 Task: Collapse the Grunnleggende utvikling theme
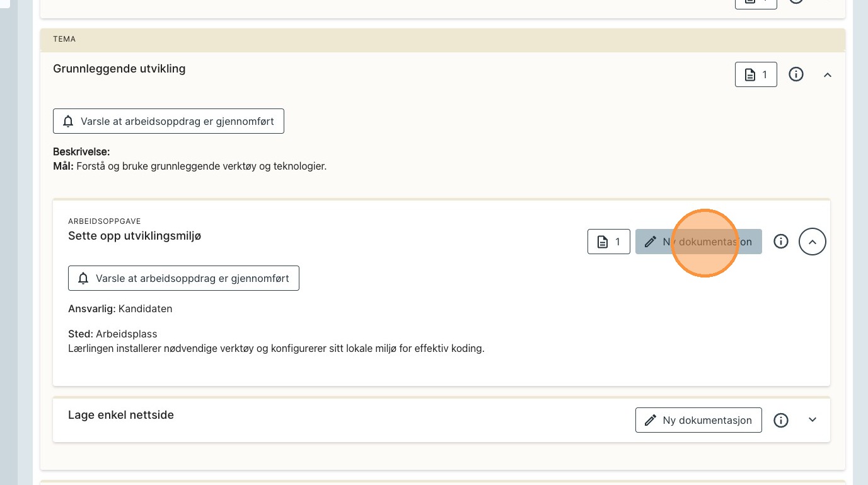[x=828, y=74]
